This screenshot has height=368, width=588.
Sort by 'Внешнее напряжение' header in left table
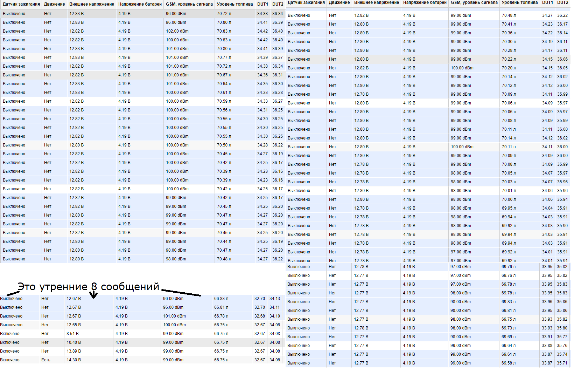click(91, 4)
